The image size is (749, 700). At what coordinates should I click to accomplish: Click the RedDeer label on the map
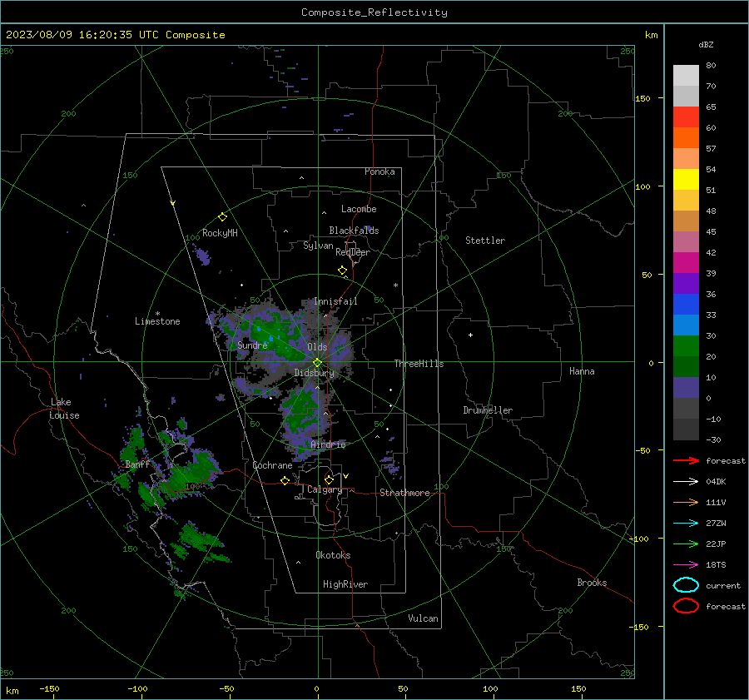(353, 252)
